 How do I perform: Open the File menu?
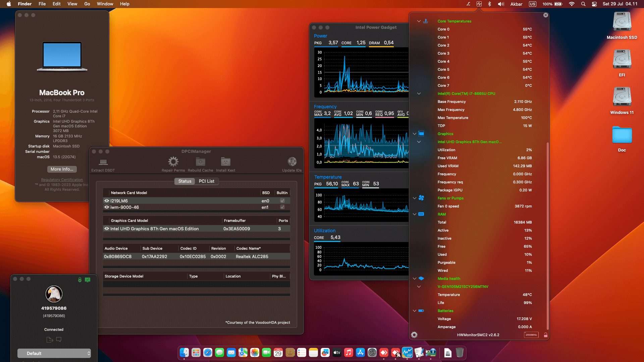coord(42,4)
